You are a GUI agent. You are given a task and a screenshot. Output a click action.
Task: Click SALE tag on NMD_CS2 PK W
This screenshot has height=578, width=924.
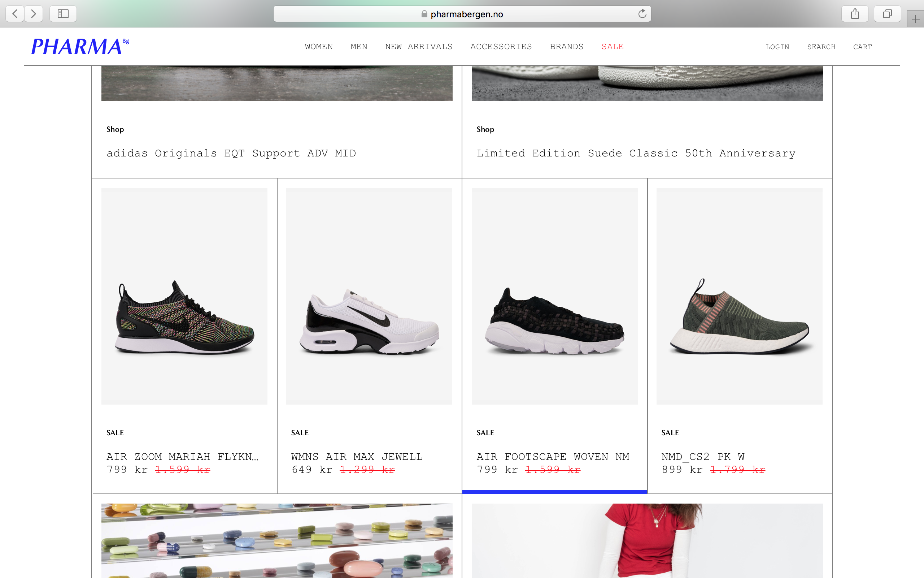pos(670,433)
